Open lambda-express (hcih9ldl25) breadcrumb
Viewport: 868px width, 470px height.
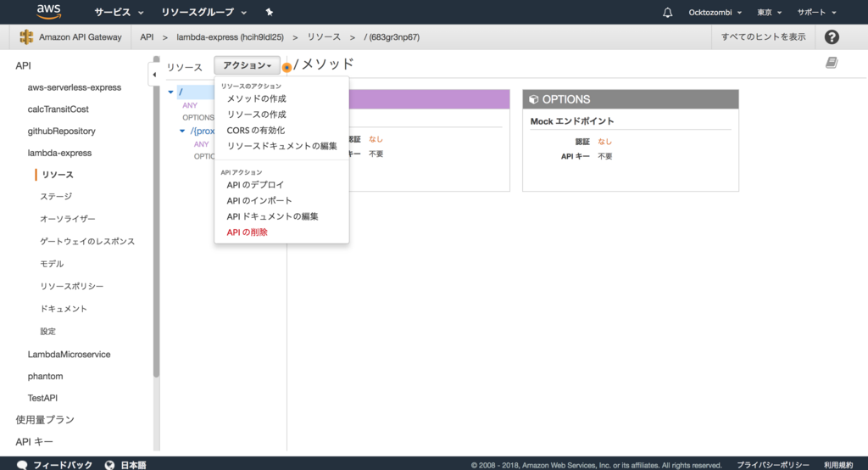[x=230, y=37]
